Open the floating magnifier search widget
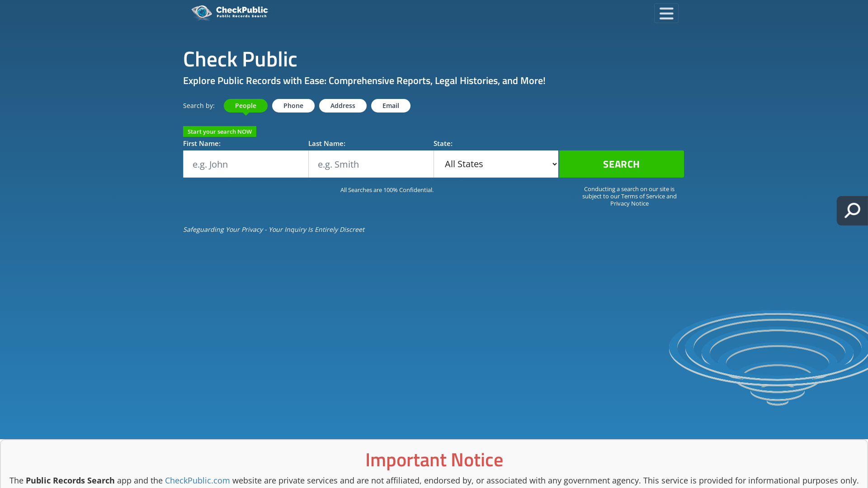 (852, 211)
